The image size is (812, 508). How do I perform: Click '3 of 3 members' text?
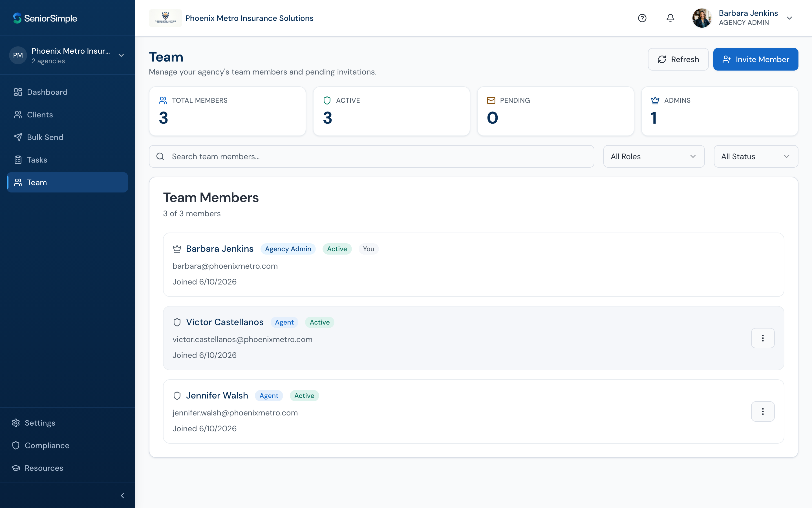tap(192, 214)
